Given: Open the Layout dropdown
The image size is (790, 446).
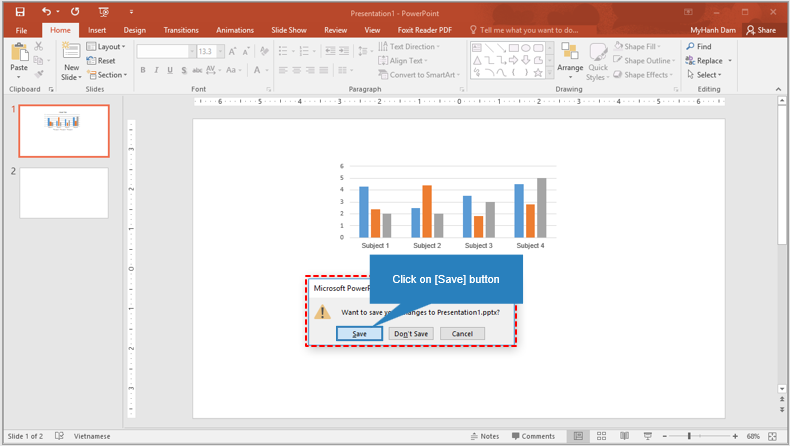Looking at the screenshot, I should pyautogui.click(x=106, y=46).
